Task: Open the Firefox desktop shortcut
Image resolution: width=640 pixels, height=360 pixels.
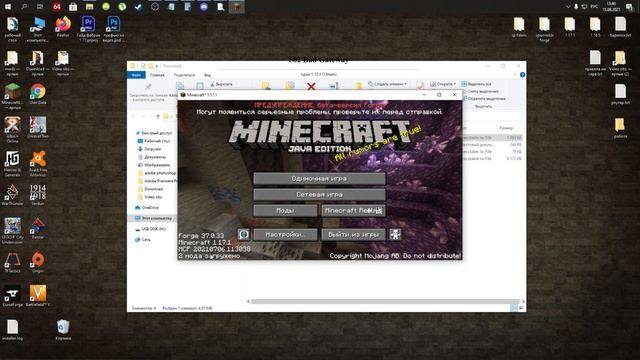Action: coord(63,27)
